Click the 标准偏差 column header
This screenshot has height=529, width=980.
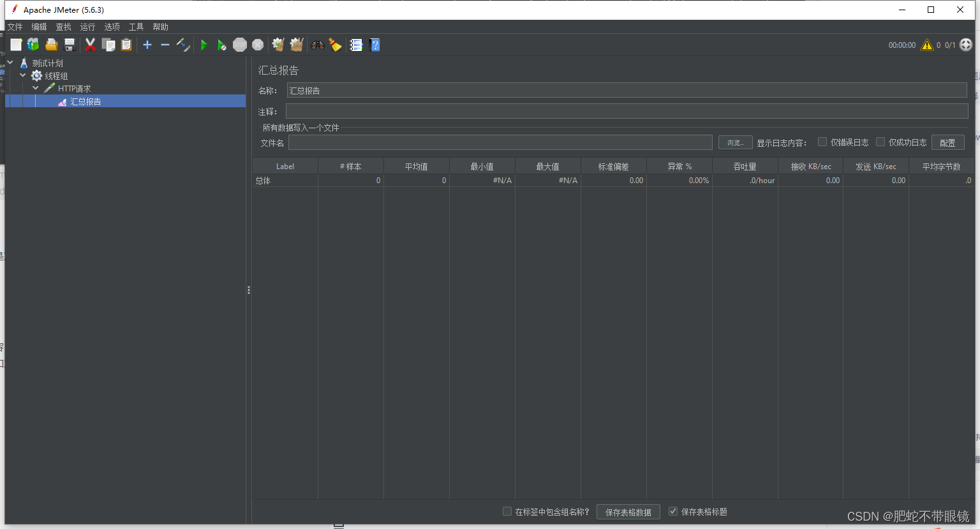pyautogui.click(x=613, y=166)
